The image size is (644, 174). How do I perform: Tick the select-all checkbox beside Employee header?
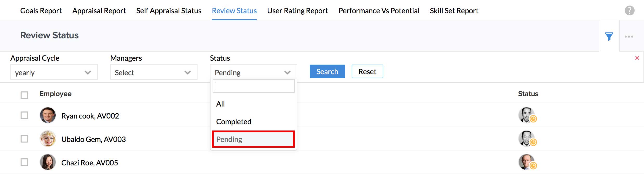pos(24,95)
